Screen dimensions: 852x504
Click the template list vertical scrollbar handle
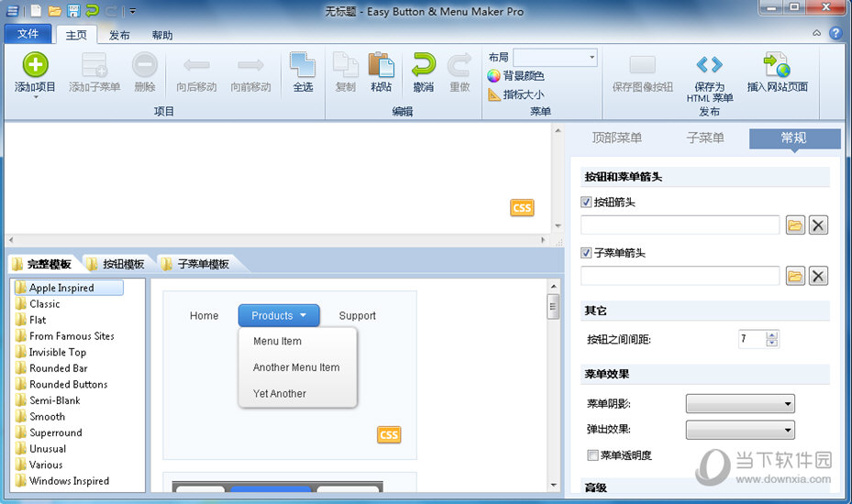[x=553, y=306]
